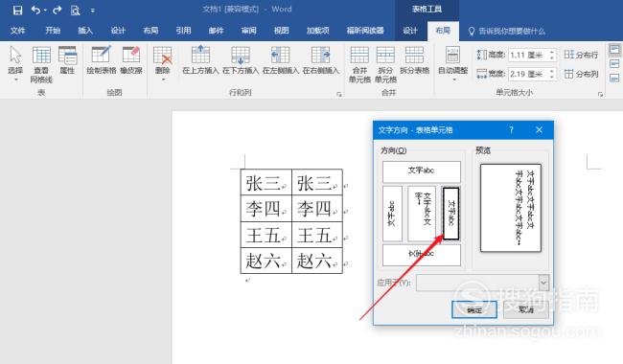This screenshot has width=623, height=364.
Task: Click 合并单元格 merge cells
Action: click(x=359, y=64)
